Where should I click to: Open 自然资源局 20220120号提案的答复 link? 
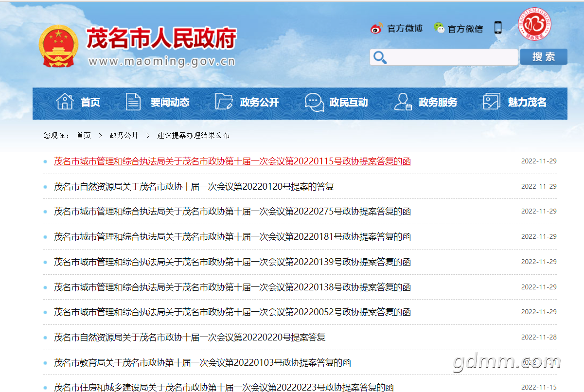[x=194, y=186]
